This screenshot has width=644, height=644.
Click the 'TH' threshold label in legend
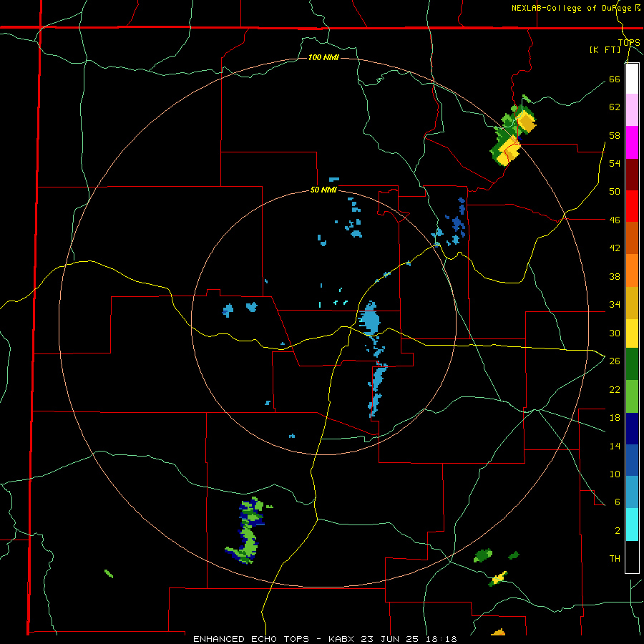(x=615, y=559)
